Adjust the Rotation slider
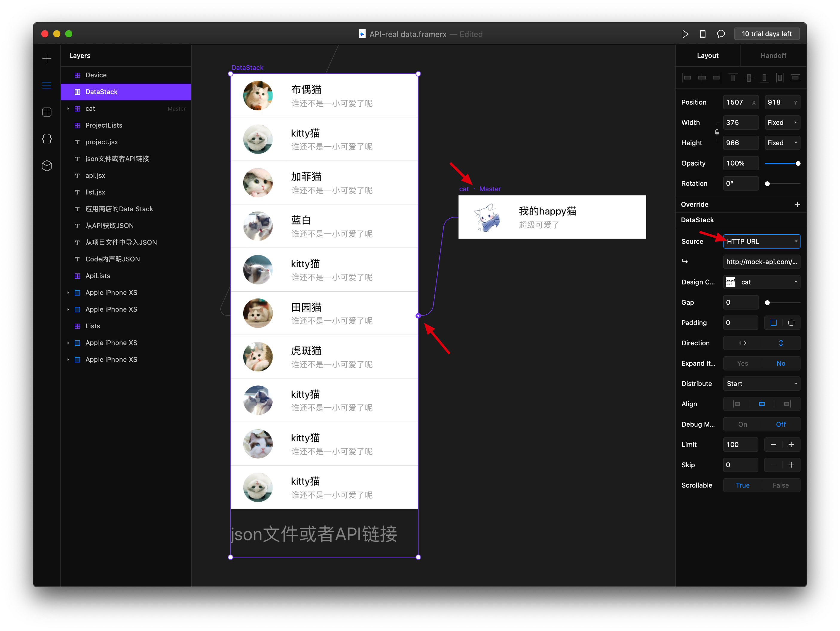The width and height of the screenshot is (840, 631). 782,184
